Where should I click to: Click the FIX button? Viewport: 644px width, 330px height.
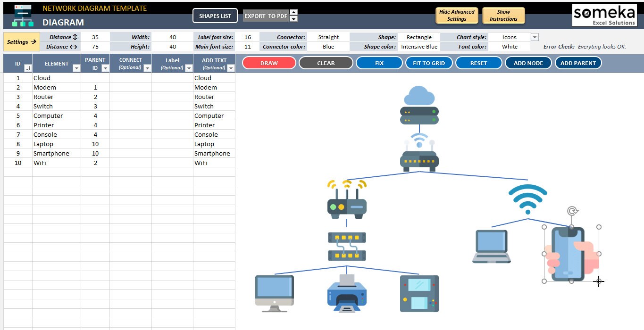pyautogui.click(x=379, y=63)
